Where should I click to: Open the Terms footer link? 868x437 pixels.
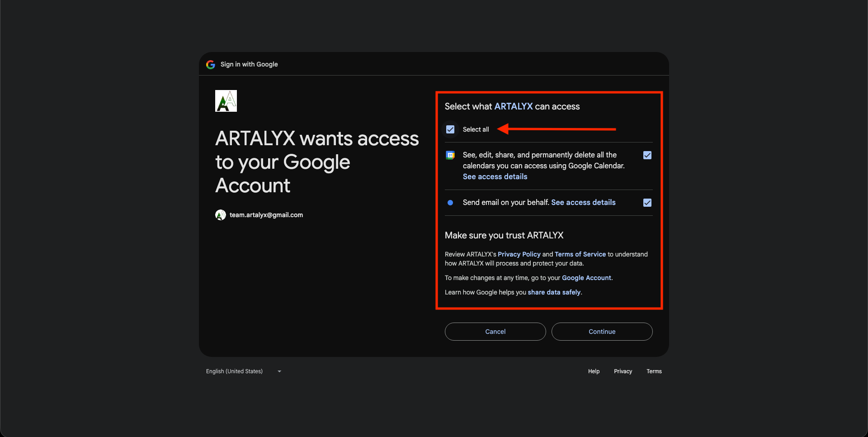point(654,371)
